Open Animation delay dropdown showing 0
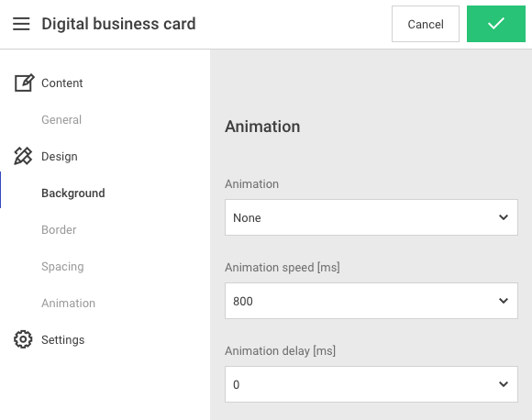 (371, 384)
